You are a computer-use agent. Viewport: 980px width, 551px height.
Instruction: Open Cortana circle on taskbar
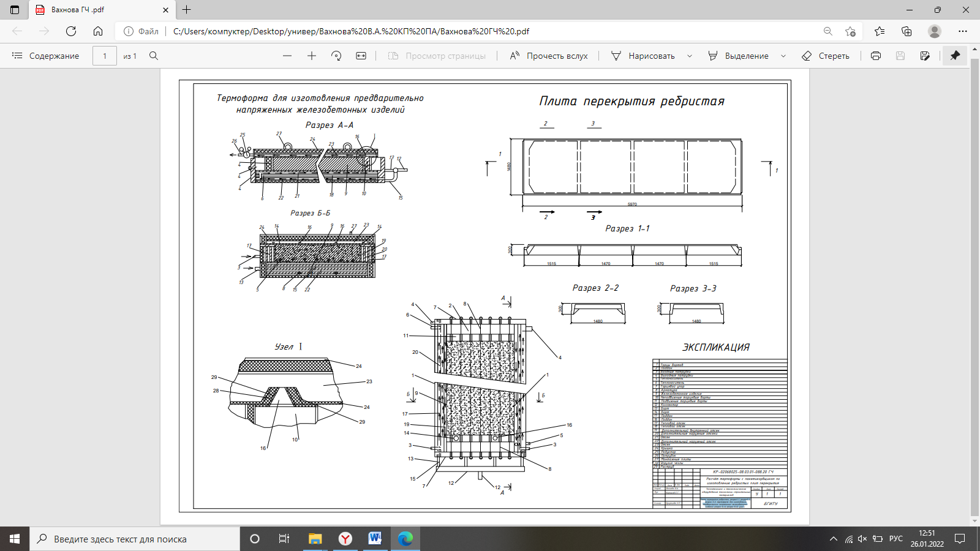pyautogui.click(x=255, y=539)
